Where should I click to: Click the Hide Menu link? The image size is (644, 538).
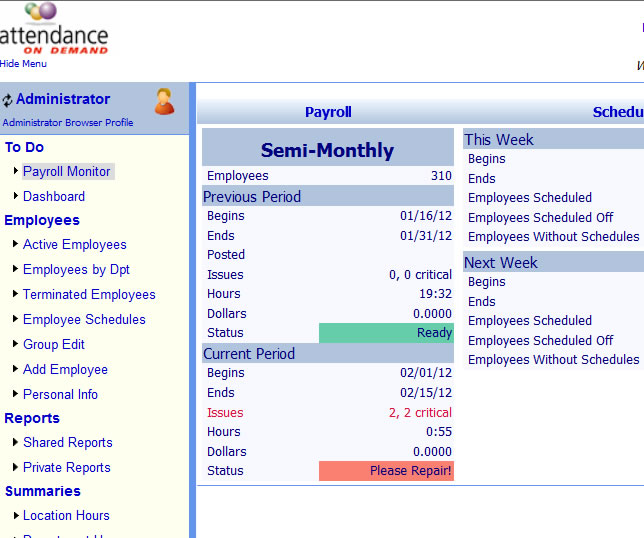click(x=23, y=64)
